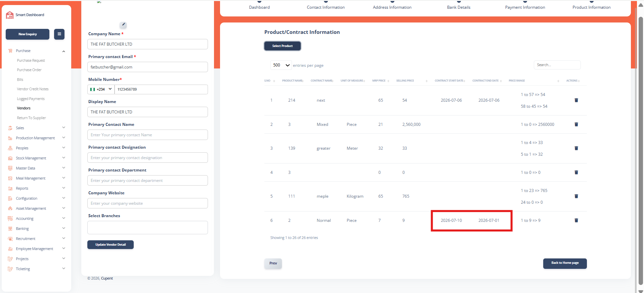Click the Primary contact Email field
This screenshot has width=644, height=293.
[x=147, y=67]
